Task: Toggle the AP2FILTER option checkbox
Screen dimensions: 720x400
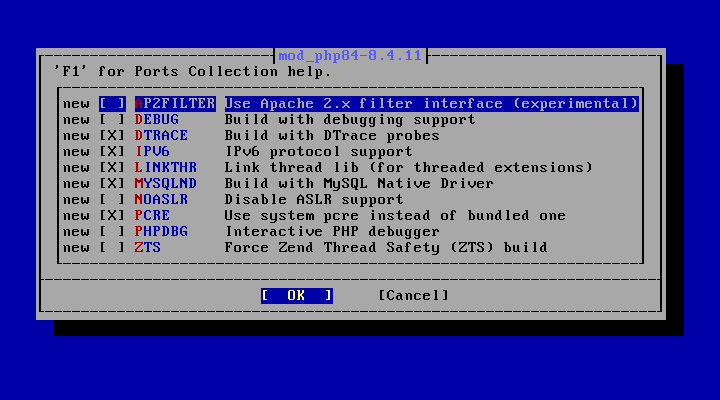Action: [x=112, y=104]
